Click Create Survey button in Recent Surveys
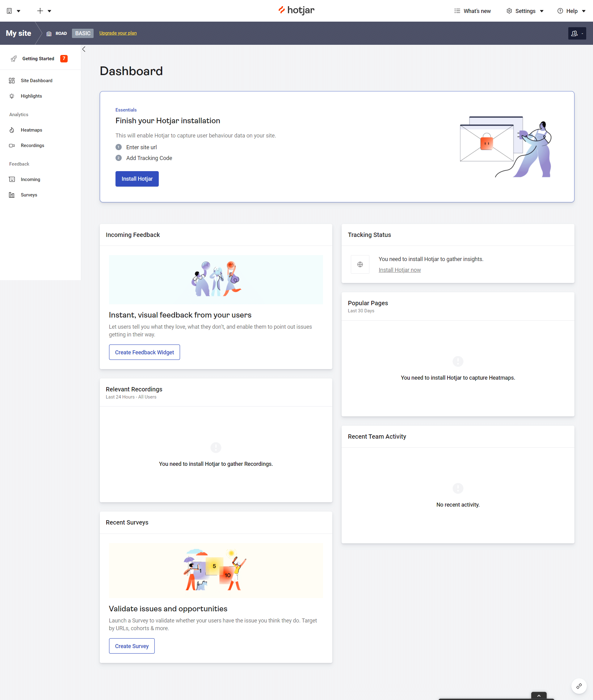Image resolution: width=593 pixels, height=700 pixels. point(131,646)
